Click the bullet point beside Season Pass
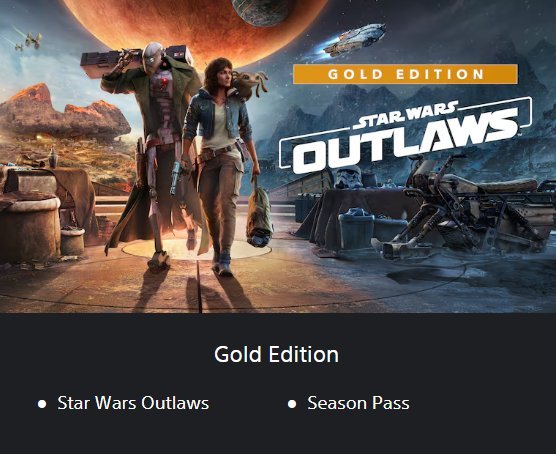Screen dimensions: 556x454 point(292,404)
